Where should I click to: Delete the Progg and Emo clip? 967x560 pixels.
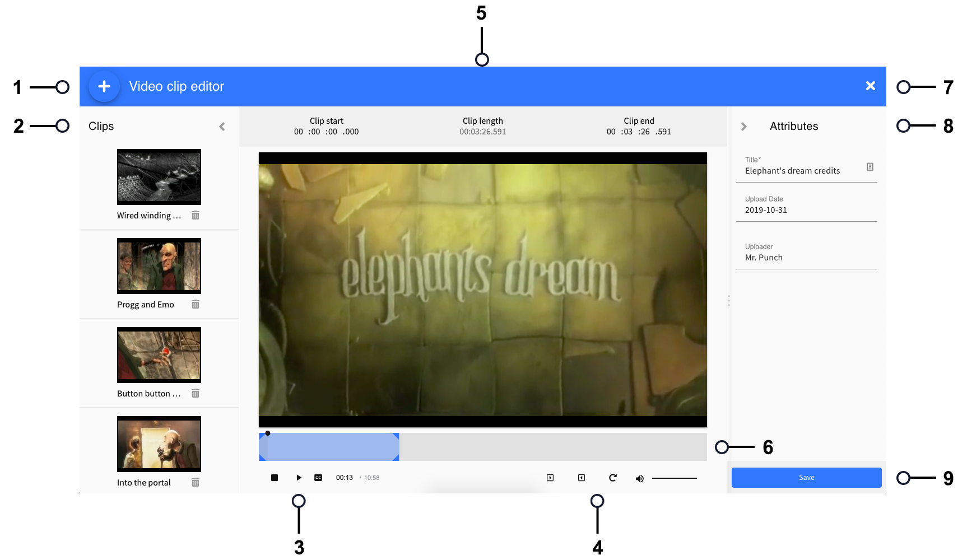(196, 304)
